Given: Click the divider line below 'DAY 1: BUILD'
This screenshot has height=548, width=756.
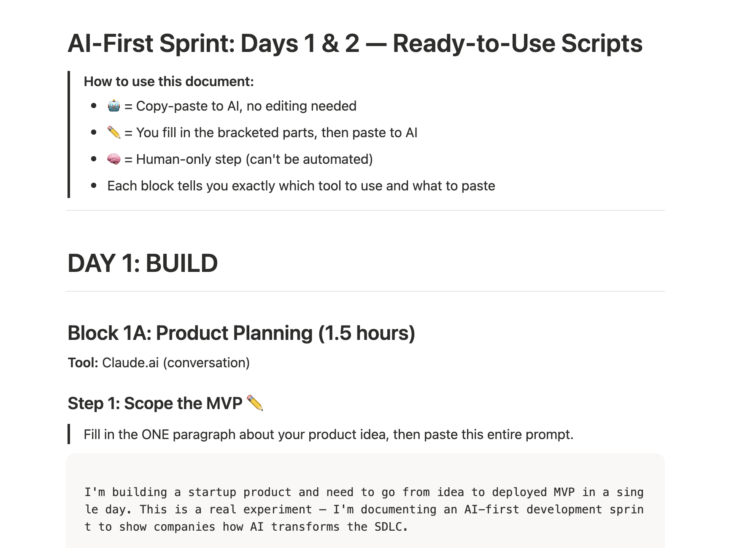Looking at the screenshot, I should (365, 291).
